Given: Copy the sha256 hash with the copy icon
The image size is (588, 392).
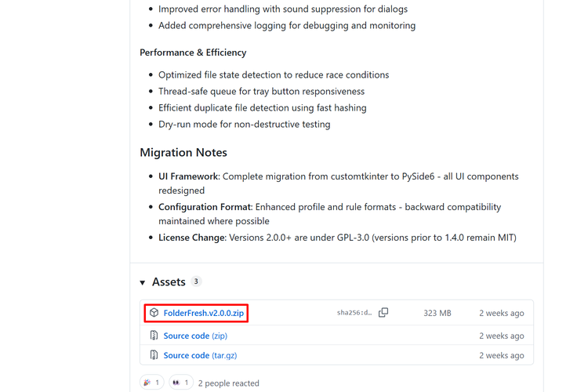Looking at the screenshot, I should pos(383,313).
